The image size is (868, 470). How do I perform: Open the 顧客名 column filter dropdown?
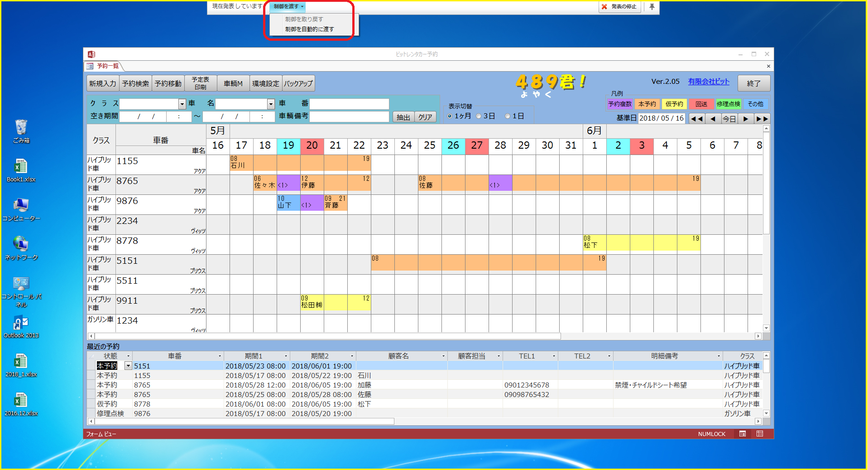click(x=443, y=356)
